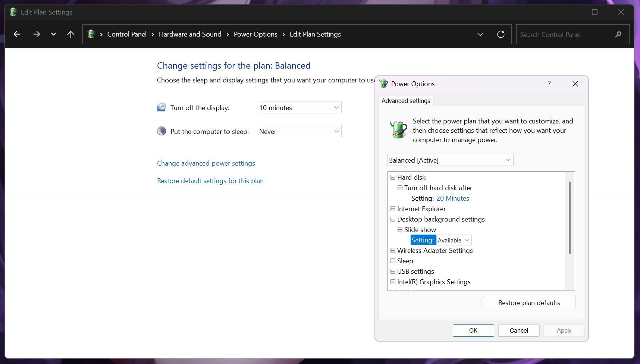Click the Edit Plan Settings breadcrumb
Viewport: 640px width, 364px height.
click(315, 34)
